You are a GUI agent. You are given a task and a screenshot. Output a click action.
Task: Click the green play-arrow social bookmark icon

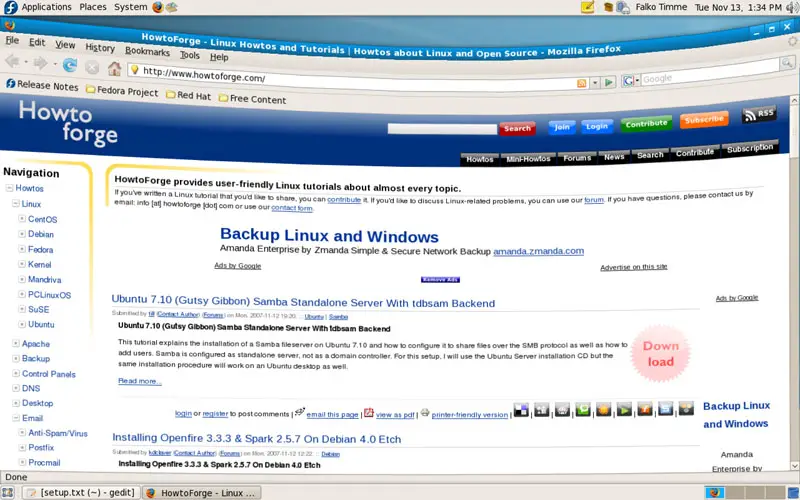(624, 409)
